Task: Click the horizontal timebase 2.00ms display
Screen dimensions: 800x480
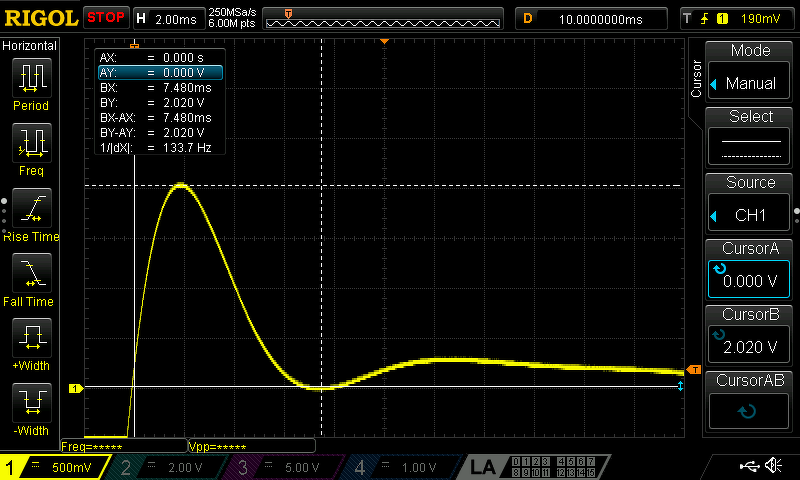Action: pos(168,19)
